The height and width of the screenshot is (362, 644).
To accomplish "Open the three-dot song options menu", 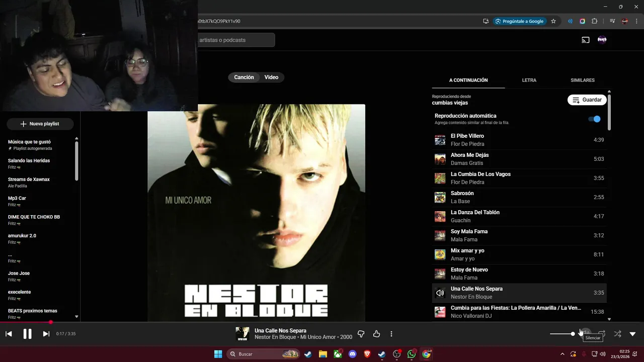I will (391, 334).
